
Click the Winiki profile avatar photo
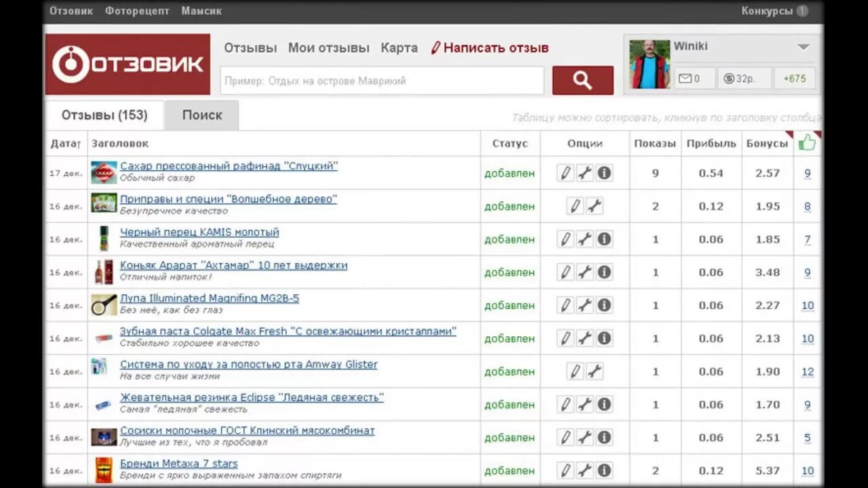click(x=650, y=64)
